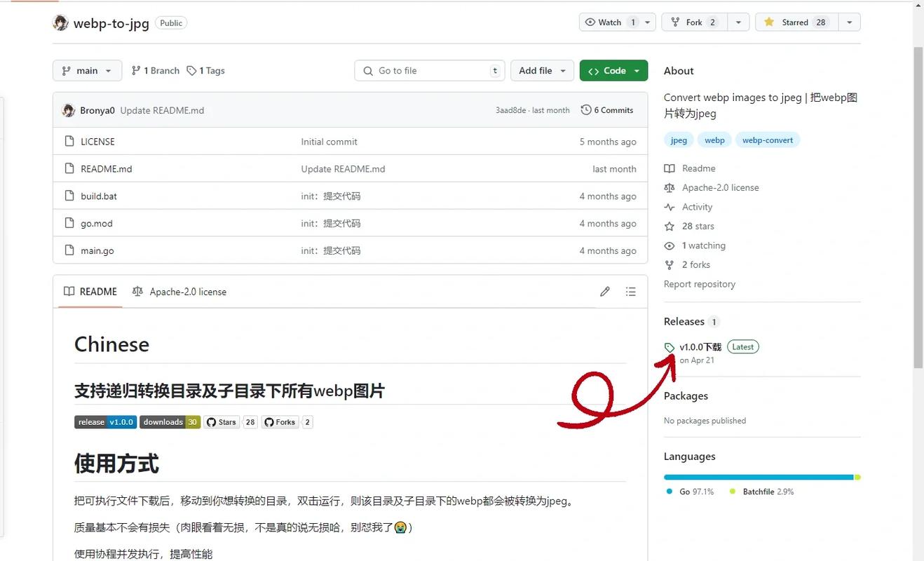Click the file icon next to LICENSE
The width and height of the screenshot is (924, 561).
coord(69,141)
